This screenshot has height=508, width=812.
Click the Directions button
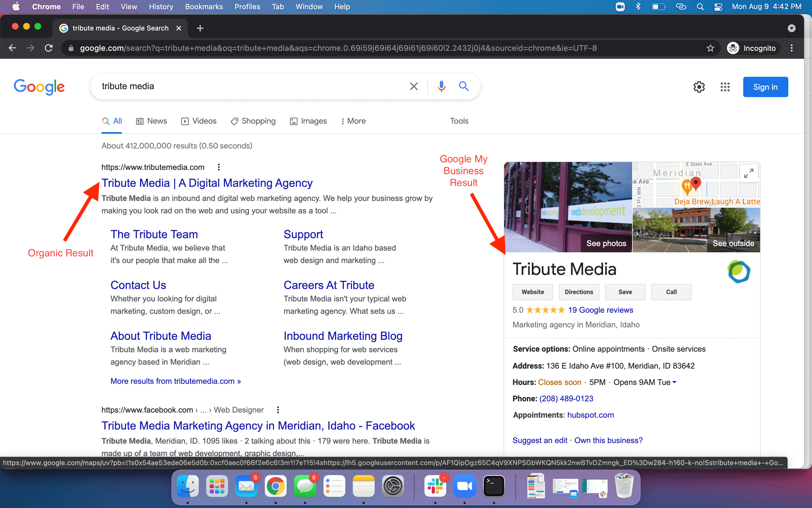coord(579,292)
